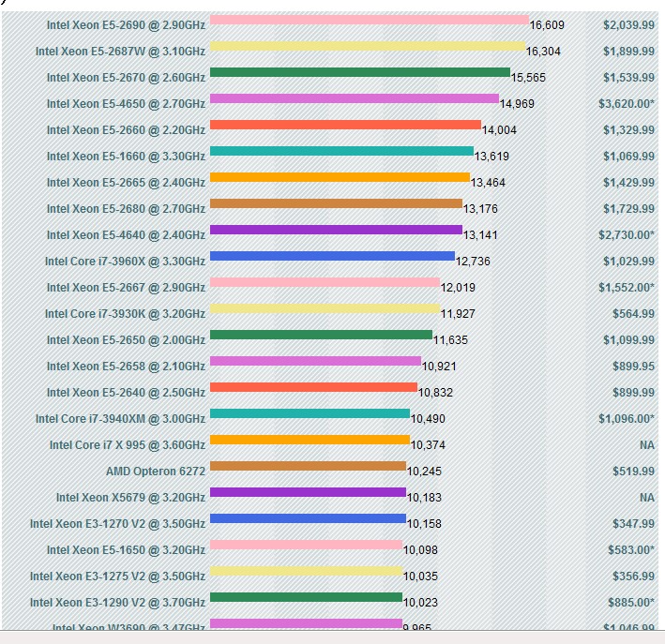Click the $564.99 price

pos(634,315)
